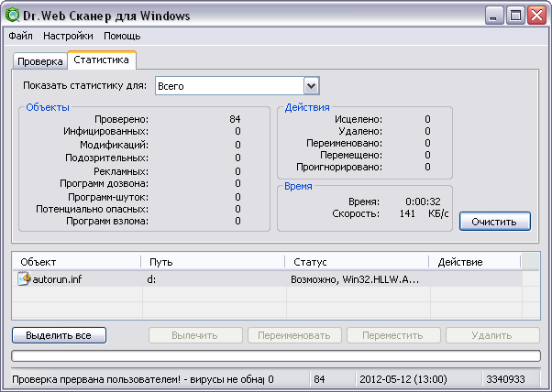Click the Dr.Web scanner title bar icon
The width and height of the screenshot is (552, 392).
13,16
